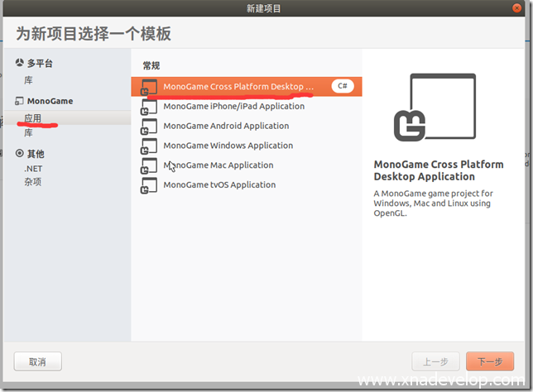
Task: Select 库 under MonoGame category
Action: [x=29, y=132]
